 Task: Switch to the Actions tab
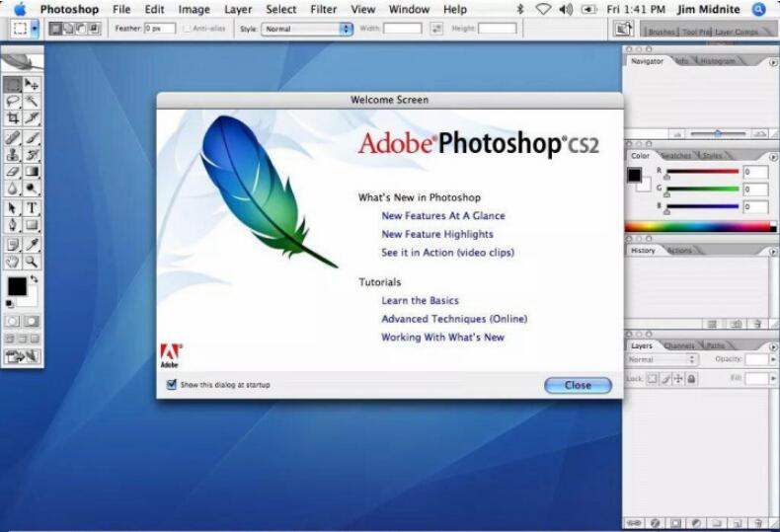(679, 250)
